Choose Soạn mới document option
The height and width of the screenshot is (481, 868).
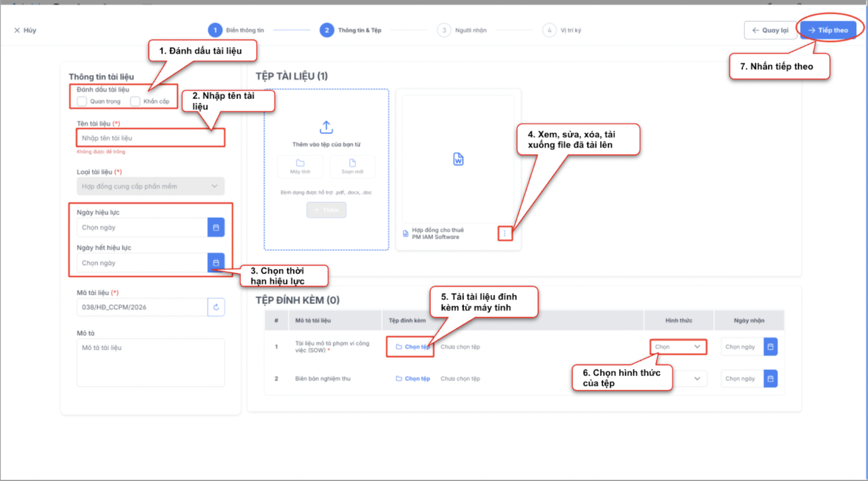pyautogui.click(x=352, y=166)
